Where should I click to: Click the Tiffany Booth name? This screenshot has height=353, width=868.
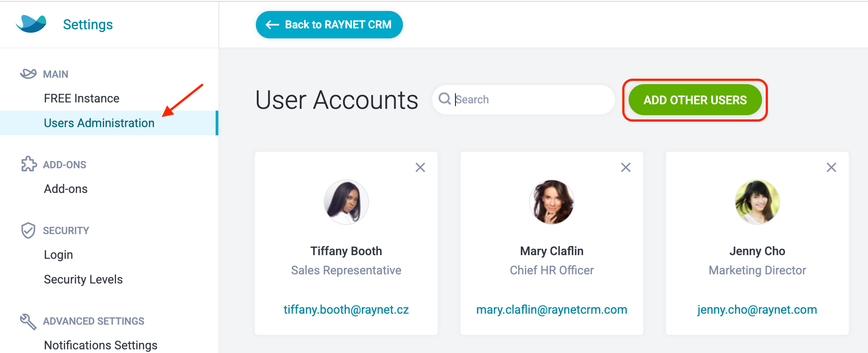coord(346,251)
